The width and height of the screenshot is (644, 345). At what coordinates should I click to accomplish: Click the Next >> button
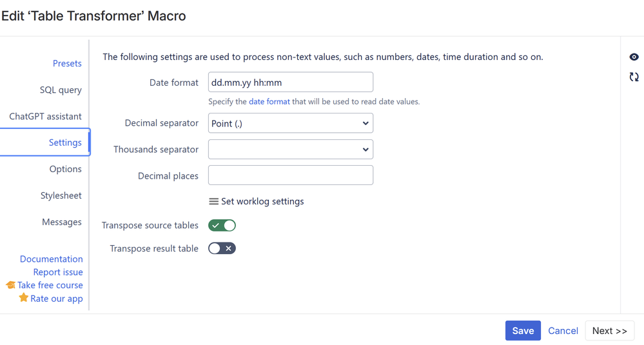tap(609, 331)
